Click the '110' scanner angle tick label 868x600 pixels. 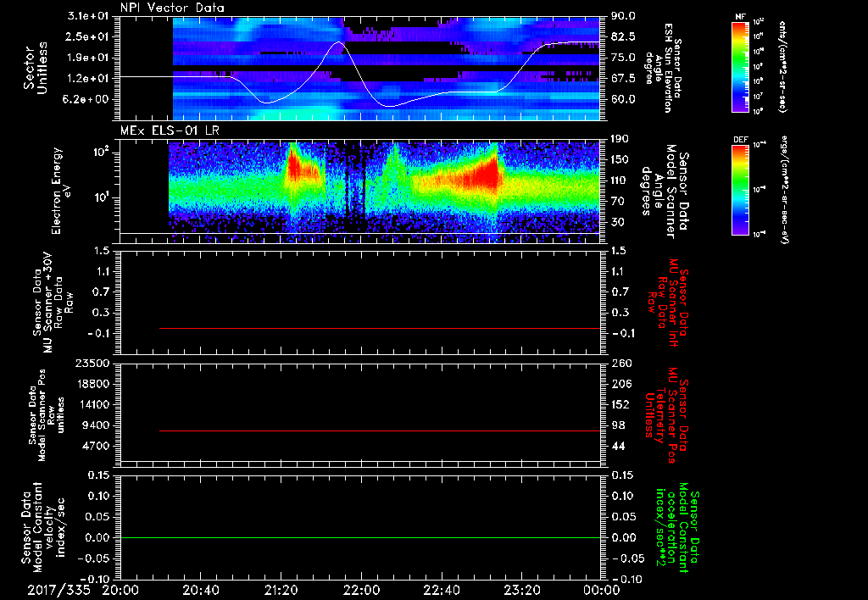pos(620,181)
